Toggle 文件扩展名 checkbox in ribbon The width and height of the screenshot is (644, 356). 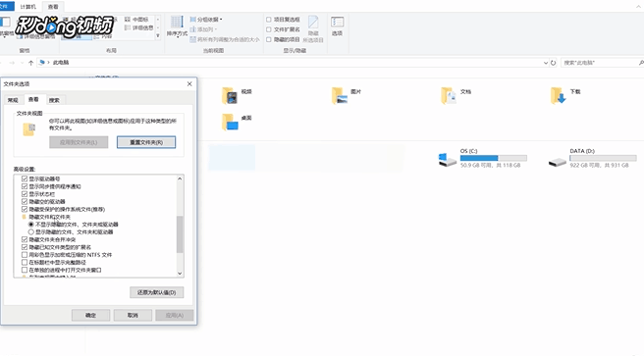pyautogui.click(x=269, y=29)
